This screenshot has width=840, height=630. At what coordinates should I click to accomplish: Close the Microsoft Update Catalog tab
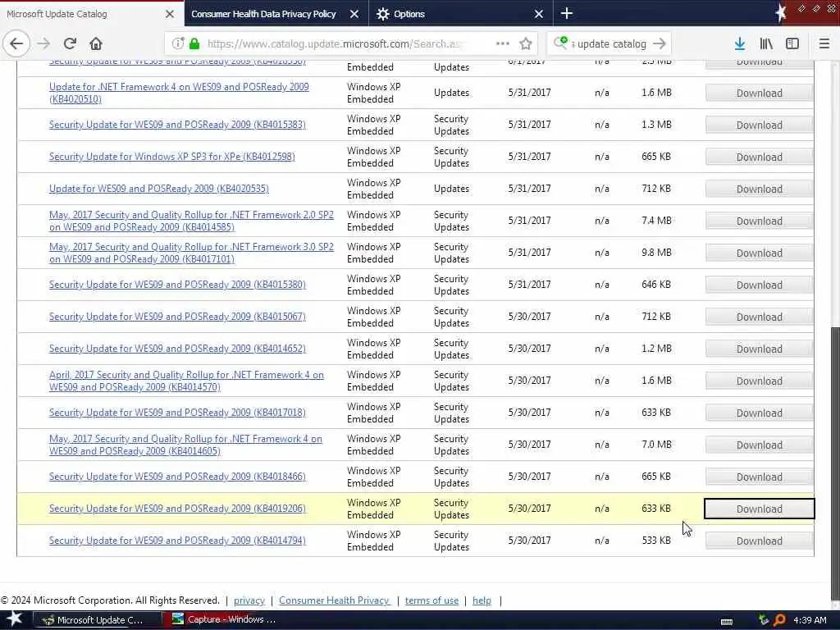click(169, 14)
